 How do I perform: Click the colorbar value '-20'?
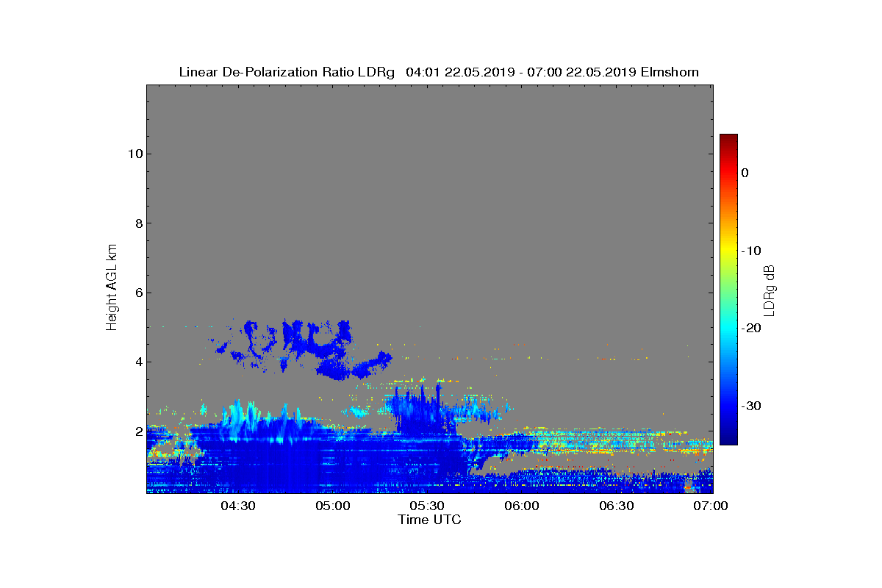[x=750, y=328]
